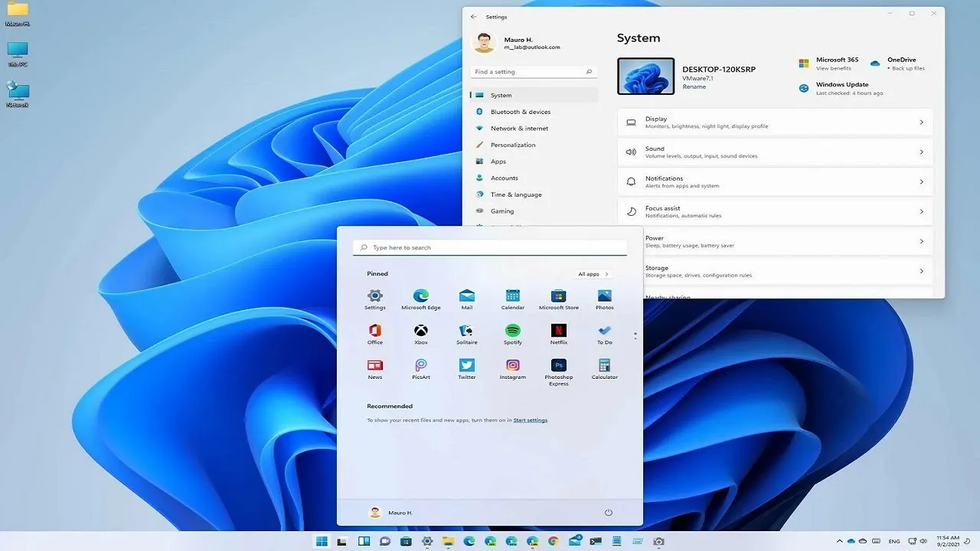Image resolution: width=980 pixels, height=551 pixels.
Task: Select Bluetooth & devices in the Settings sidebar
Action: tap(534, 112)
